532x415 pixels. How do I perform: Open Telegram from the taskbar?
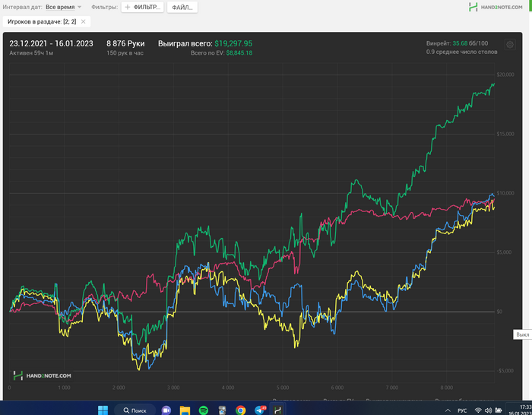[260, 410]
